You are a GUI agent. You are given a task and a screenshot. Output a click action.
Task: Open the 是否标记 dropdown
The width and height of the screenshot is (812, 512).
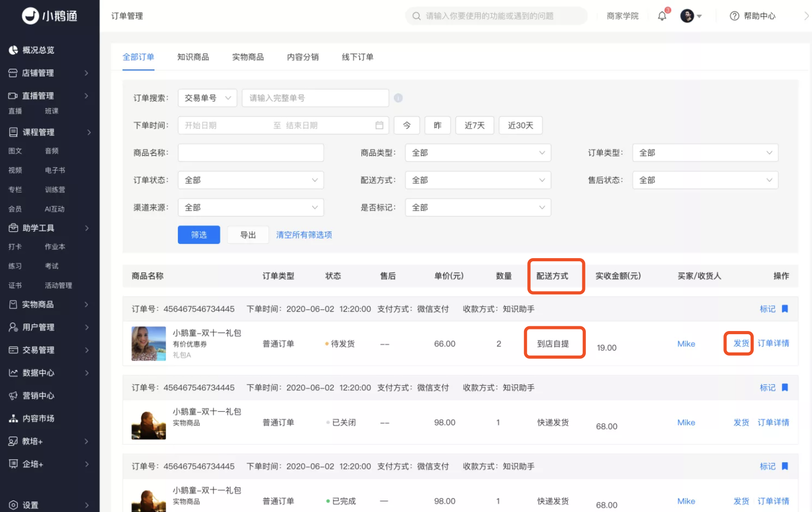(478, 207)
